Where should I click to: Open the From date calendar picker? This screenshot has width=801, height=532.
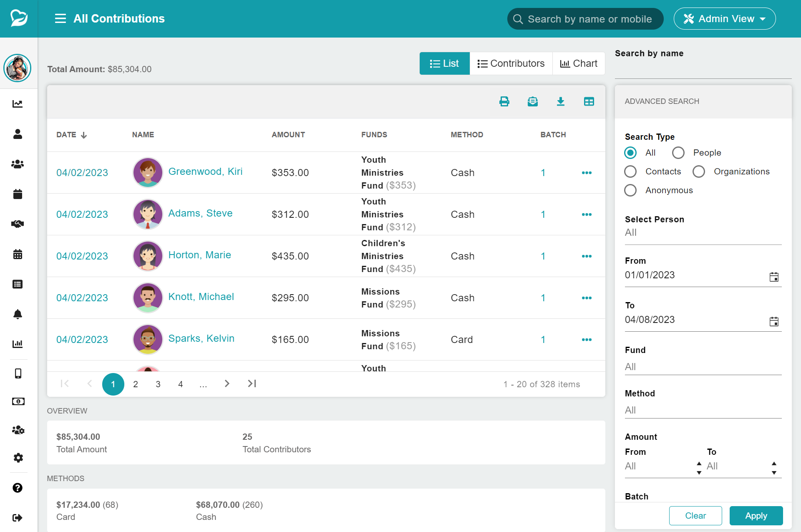click(774, 277)
